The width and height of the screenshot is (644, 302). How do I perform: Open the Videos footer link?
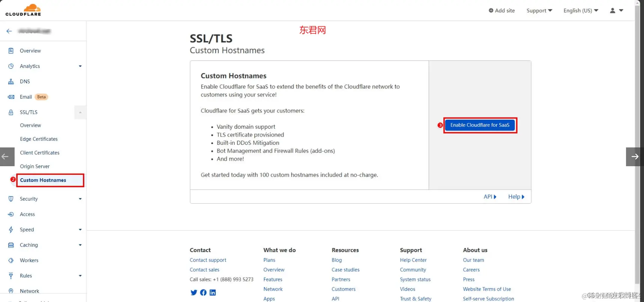(x=408, y=289)
